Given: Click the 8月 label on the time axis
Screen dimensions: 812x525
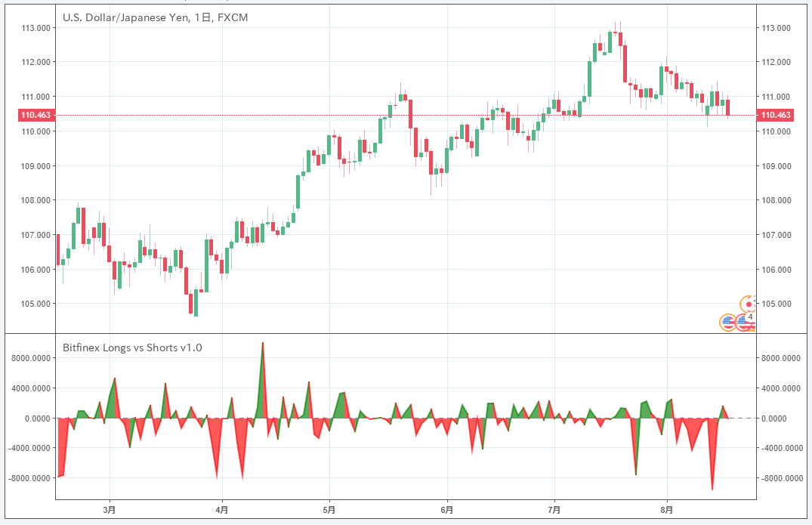Looking at the screenshot, I should click(667, 510).
